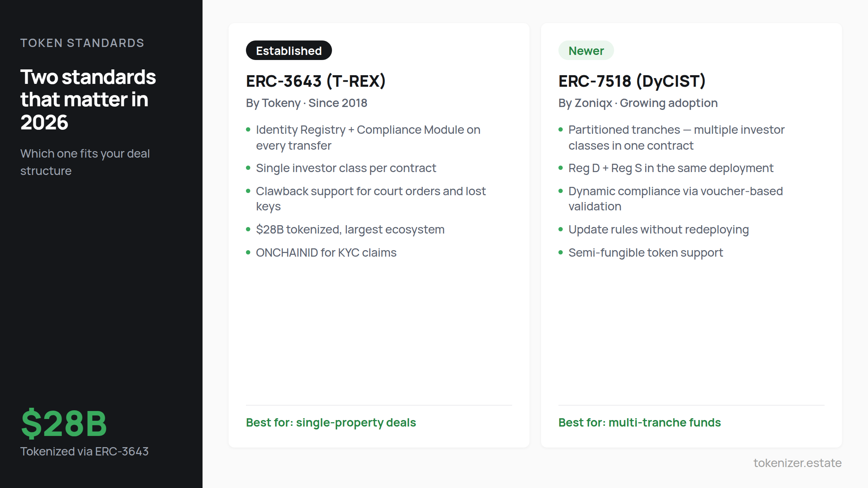Image resolution: width=868 pixels, height=488 pixels.
Task: Select the "TOKEN STANDARDS" section label
Action: [82, 43]
